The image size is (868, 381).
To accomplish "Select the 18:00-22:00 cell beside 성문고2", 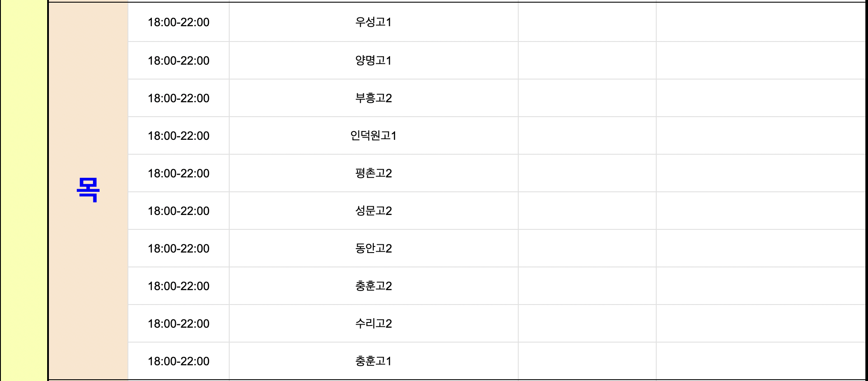I will click(179, 211).
